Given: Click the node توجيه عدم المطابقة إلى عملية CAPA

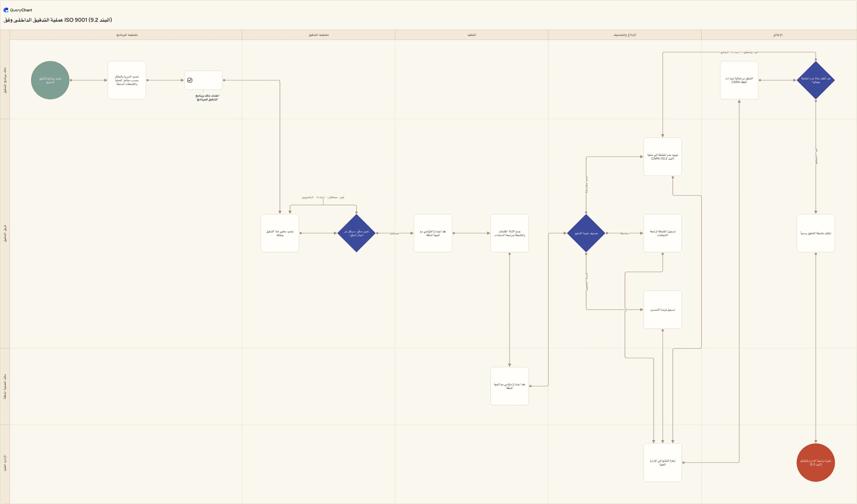Looking at the screenshot, I should pyautogui.click(x=662, y=157).
